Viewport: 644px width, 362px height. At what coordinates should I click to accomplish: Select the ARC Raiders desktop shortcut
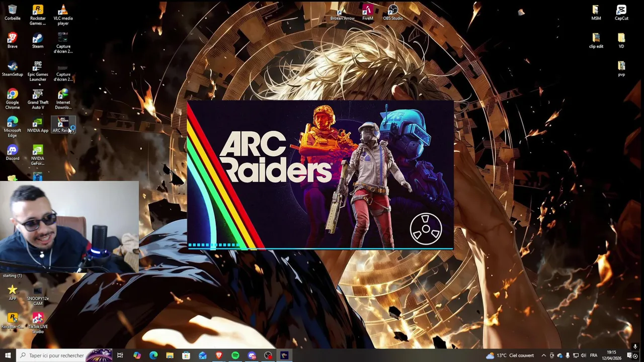tap(63, 125)
